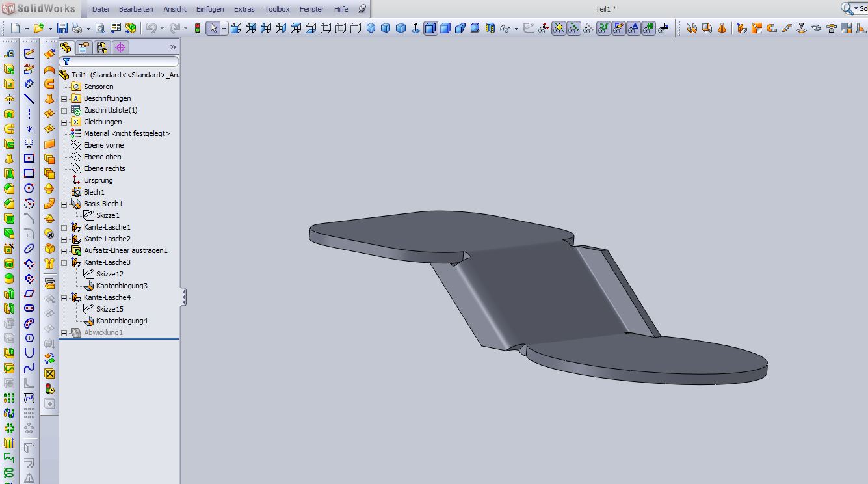Viewport: 868px width, 484px height.
Task: Open the Bearbeiten menu
Action: (136, 9)
